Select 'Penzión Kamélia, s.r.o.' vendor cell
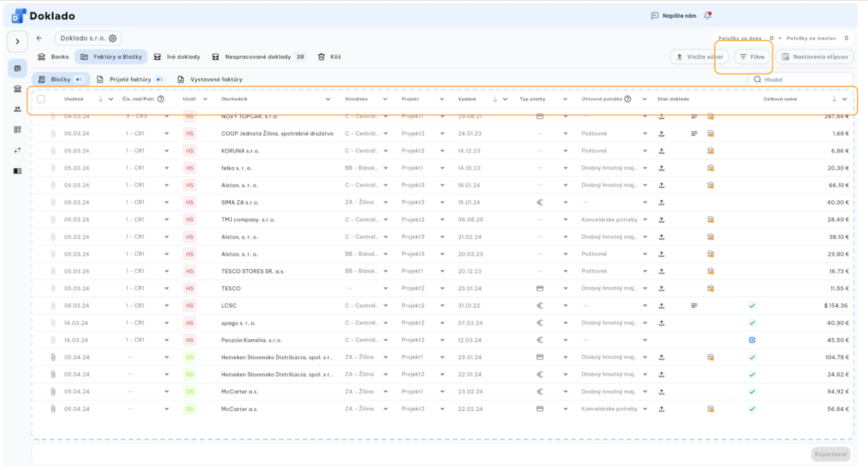868x470 pixels. [252, 340]
